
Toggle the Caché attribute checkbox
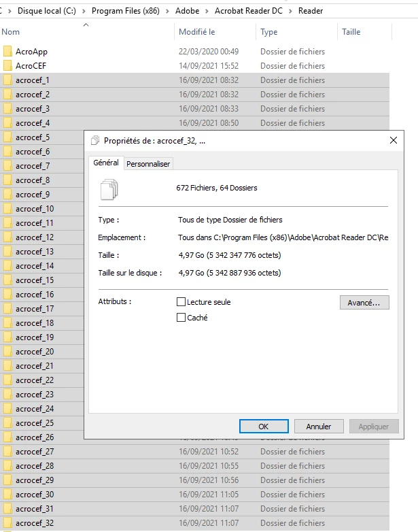(x=181, y=317)
